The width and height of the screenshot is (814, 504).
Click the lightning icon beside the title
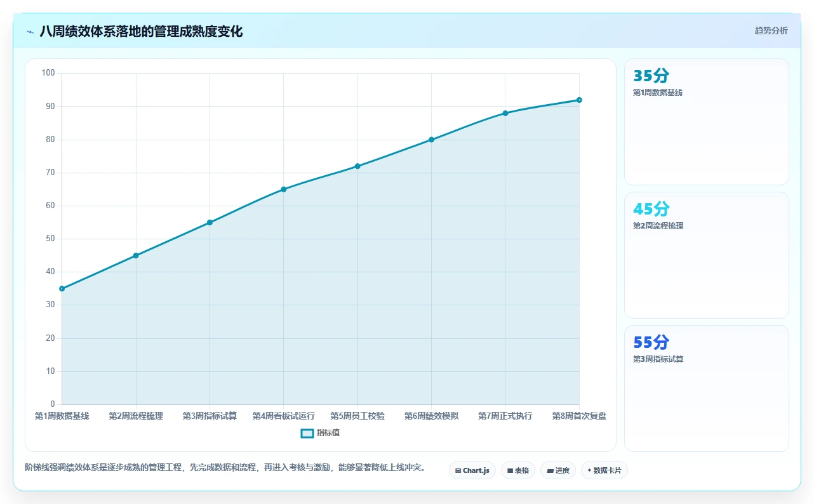[x=30, y=32]
